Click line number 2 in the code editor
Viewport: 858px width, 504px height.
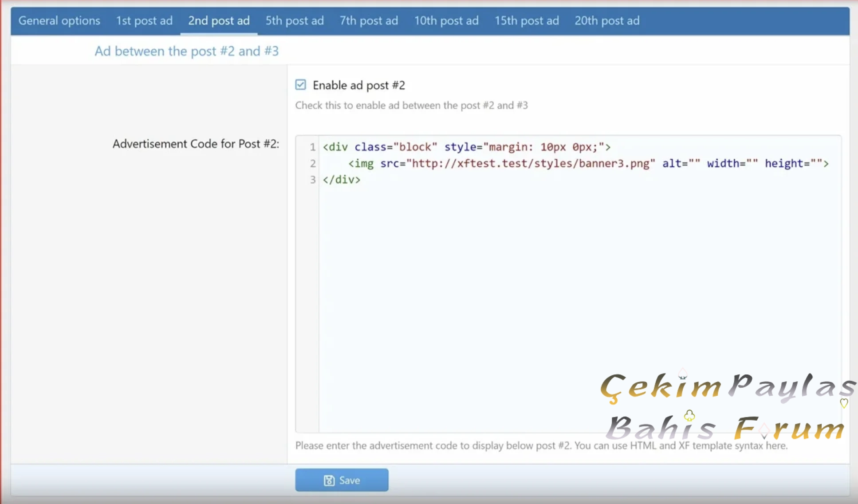point(313,164)
